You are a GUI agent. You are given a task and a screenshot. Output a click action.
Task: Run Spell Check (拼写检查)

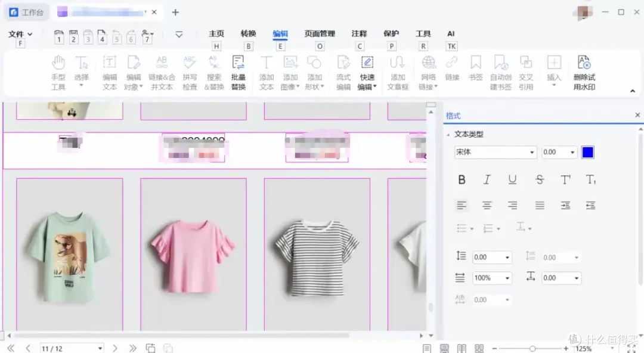190,73
